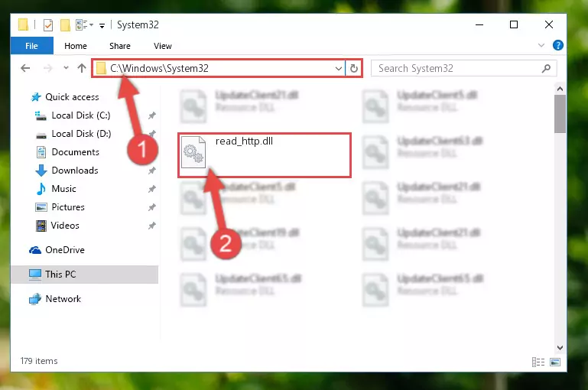Click the pin icon beside Videos
Image resolution: width=588 pixels, height=390 pixels.
point(151,226)
